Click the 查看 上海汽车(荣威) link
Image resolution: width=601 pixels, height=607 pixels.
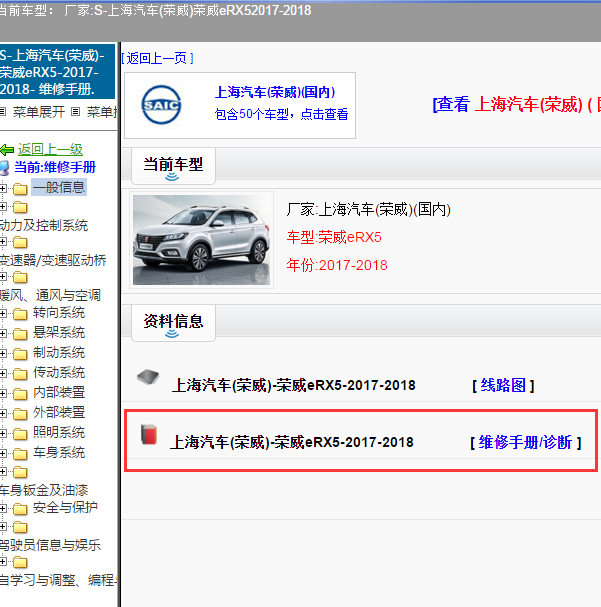pos(516,105)
